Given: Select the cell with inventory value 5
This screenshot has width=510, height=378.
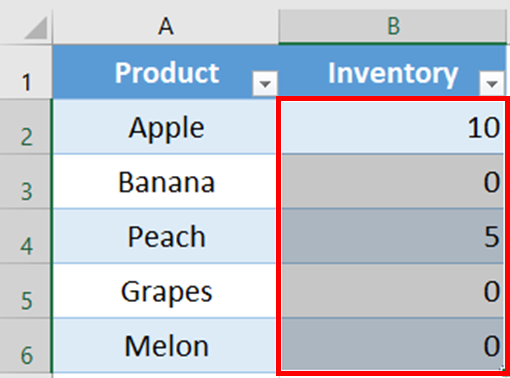Looking at the screenshot, I should 393,236.
